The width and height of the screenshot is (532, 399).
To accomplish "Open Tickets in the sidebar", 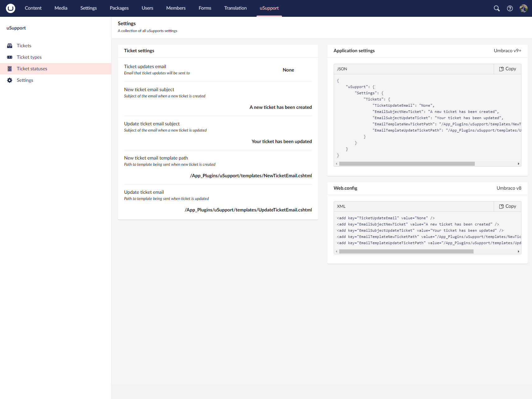I will point(56,46).
